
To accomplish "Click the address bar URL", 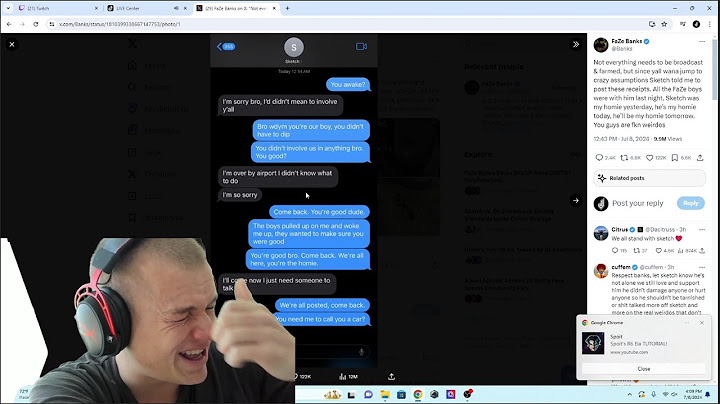I will point(120,24).
